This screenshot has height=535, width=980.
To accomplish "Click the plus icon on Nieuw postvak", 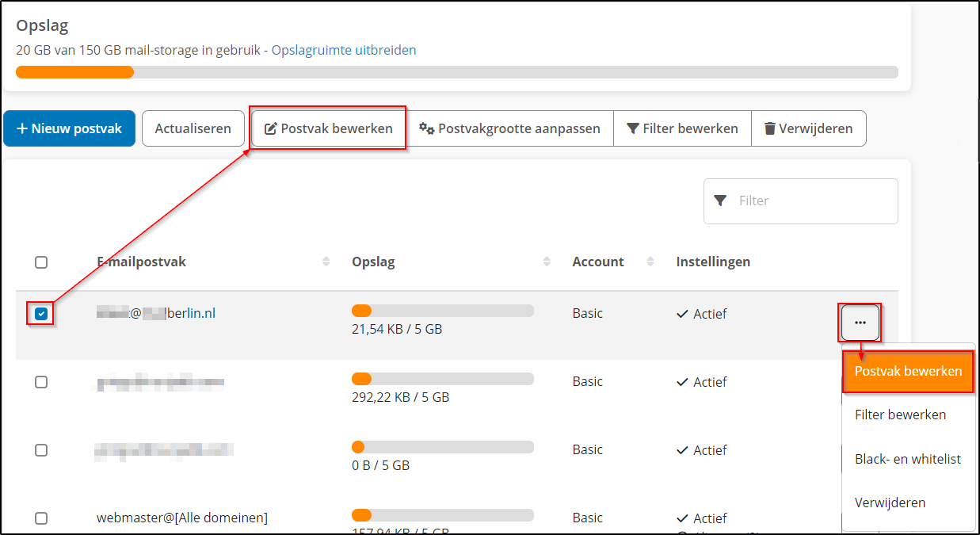I will (x=22, y=128).
